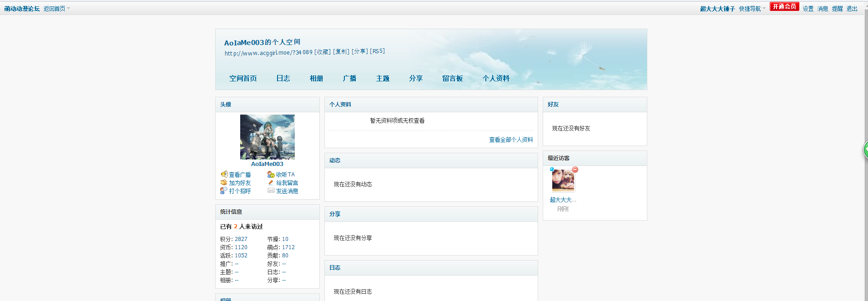Open recent visitor 超大大大 avatar thumbnail
This screenshot has width=868, height=301.
click(563, 181)
